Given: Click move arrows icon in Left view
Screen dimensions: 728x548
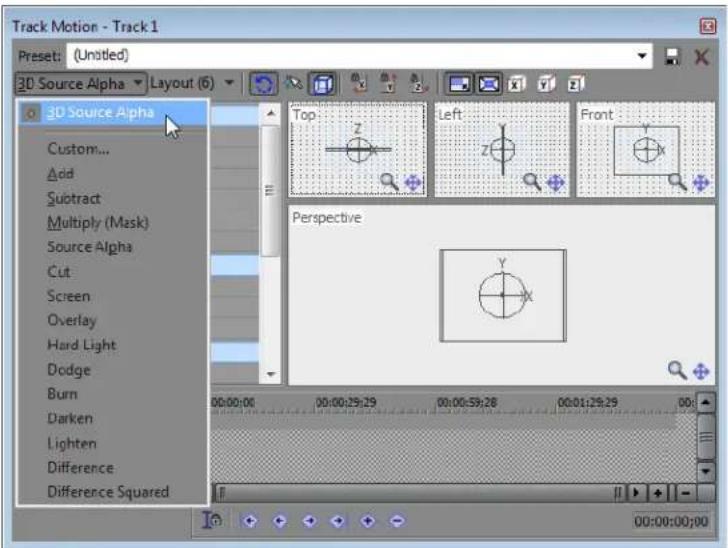Looking at the screenshot, I should pyautogui.click(x=556, y=183).
